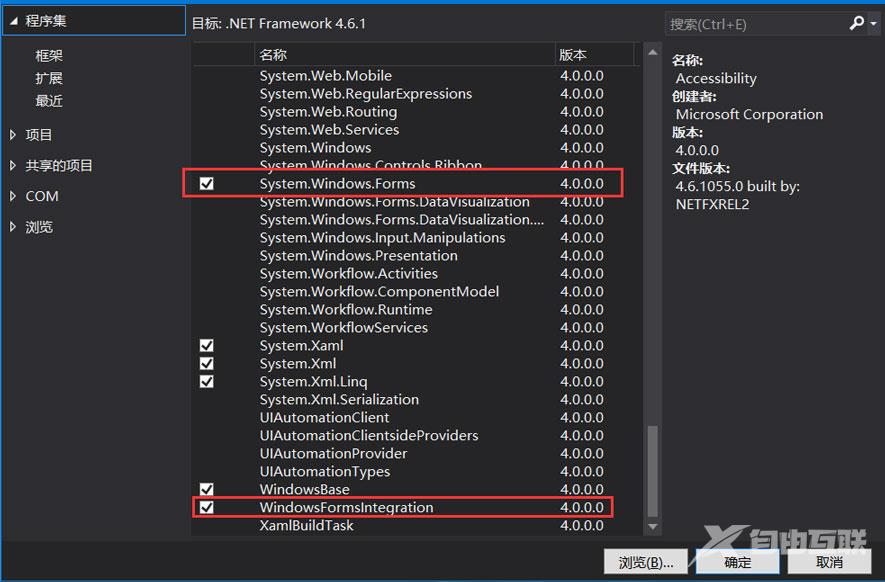
Task: Select the UIAutomationProvider row
Action: tap(417, 454)
